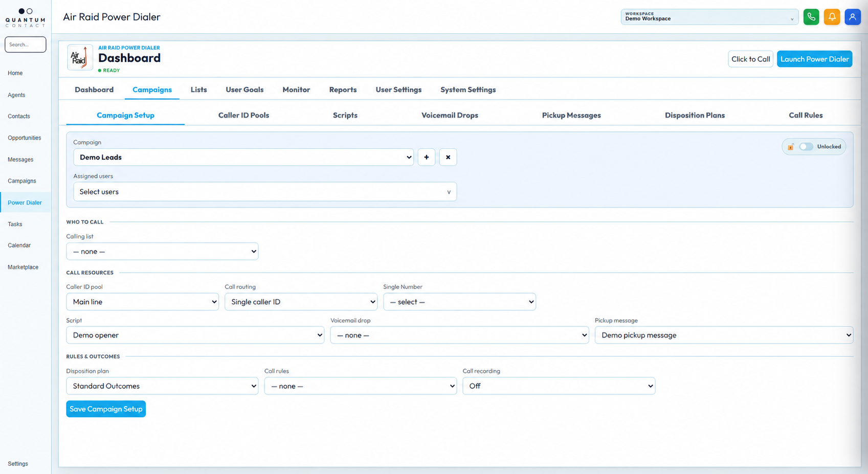Image resolution: width=868 pixels, height=474 pixels.
Task: Open the Caller ID pool dropdown
Action: (x=142, y=302)
